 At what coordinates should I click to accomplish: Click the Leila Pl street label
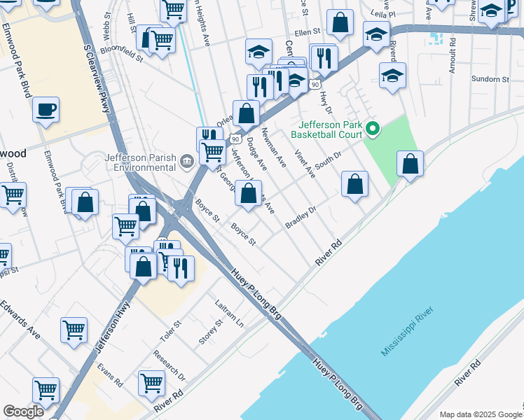coord(382,14)
